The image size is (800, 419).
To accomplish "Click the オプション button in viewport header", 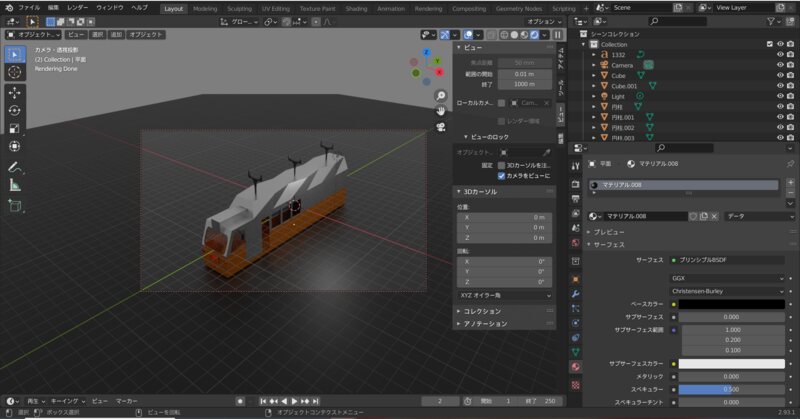I will [542, 21].
